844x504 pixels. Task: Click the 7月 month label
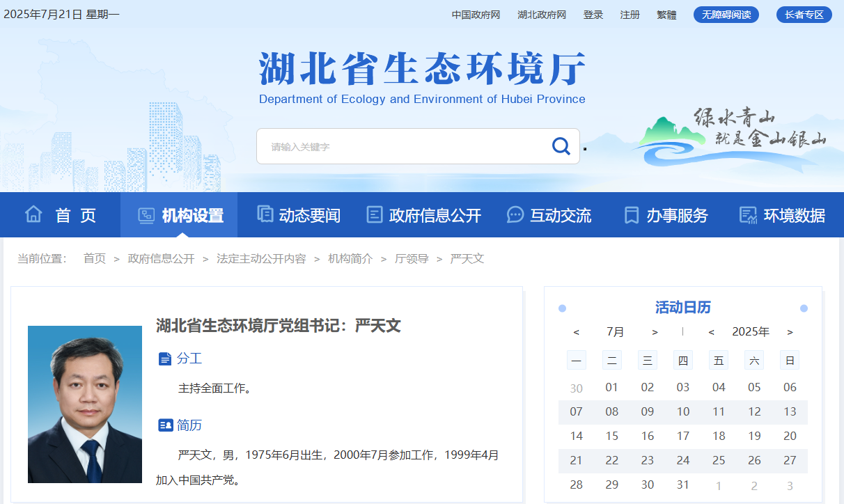coord(616,332)
